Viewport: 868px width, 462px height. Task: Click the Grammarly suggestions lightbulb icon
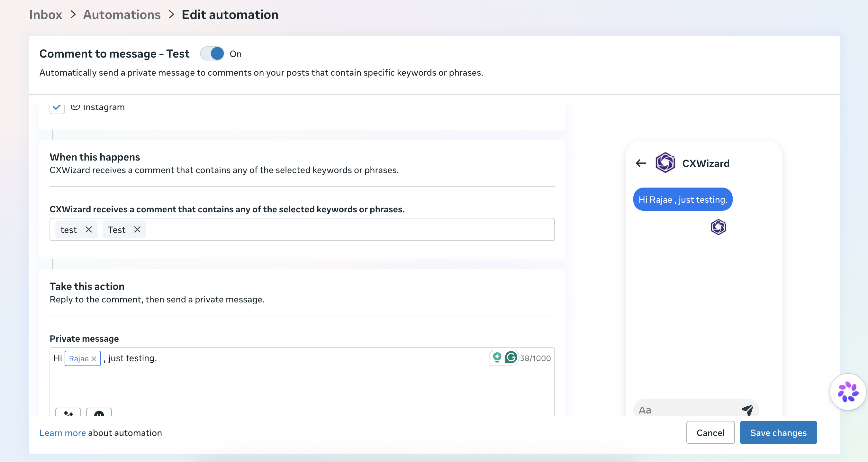497,357
